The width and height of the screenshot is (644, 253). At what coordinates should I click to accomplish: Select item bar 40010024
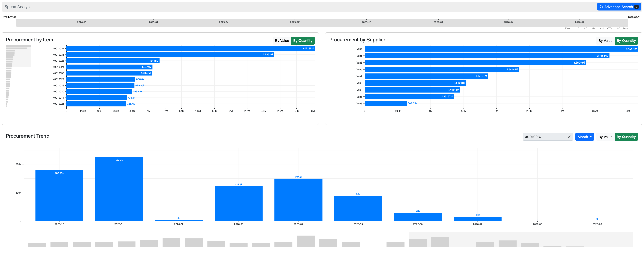click(x=109, y=67)
